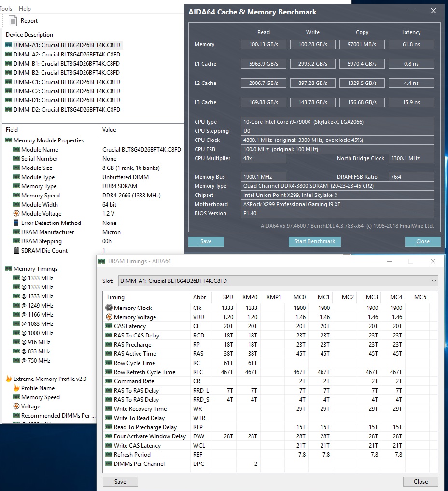The height and width of the screenshot is (491, 448).
Task: Click the XMP Voltage lightning icon
Action: (x=16, y=406)
